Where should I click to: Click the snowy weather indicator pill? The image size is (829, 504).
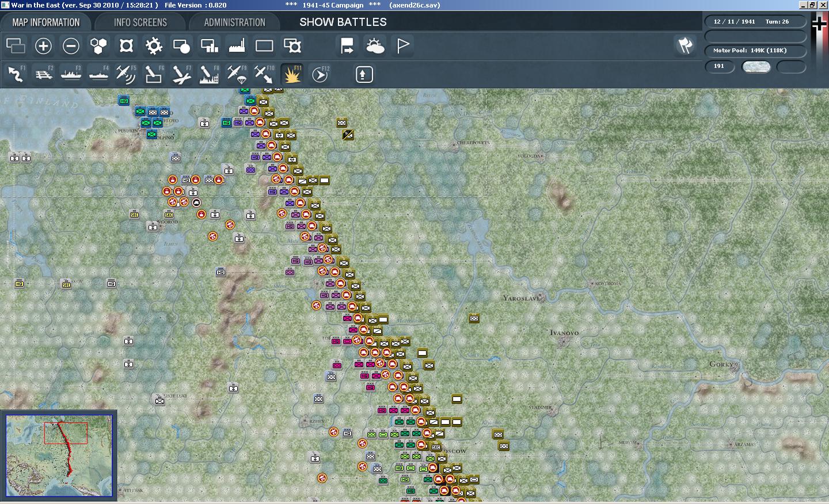[756, 67]
